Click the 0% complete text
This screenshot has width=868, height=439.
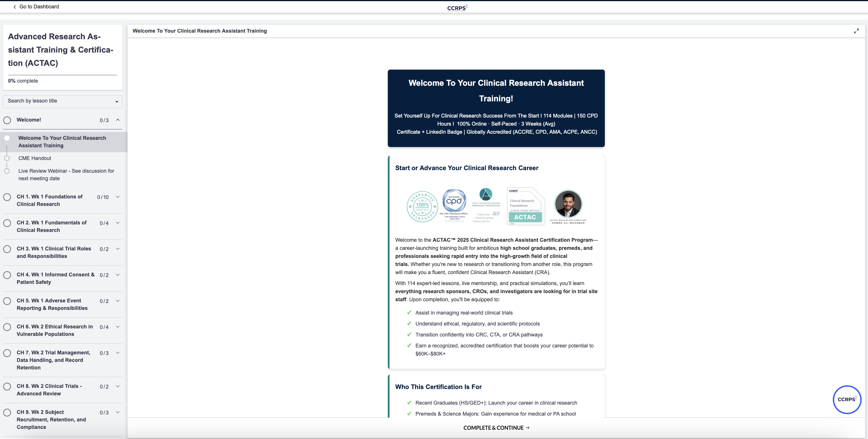[x=23, y=81]
